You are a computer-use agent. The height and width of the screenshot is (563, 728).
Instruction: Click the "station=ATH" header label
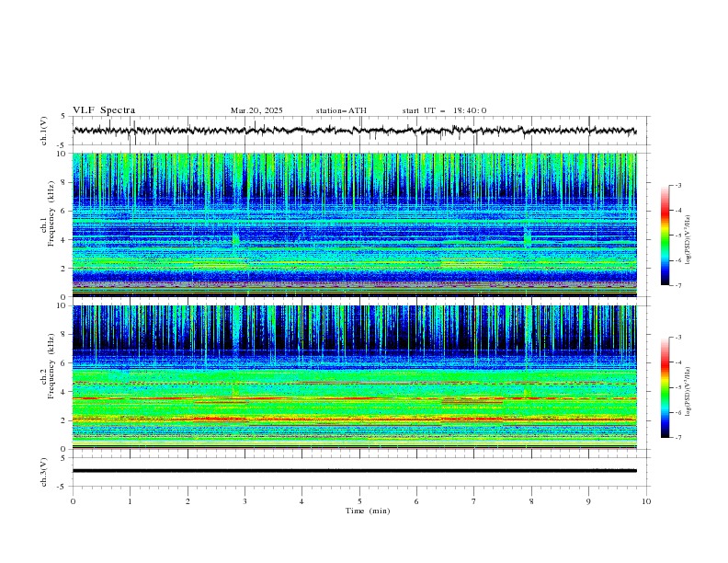pyautogui.click(x=341, y=110)
